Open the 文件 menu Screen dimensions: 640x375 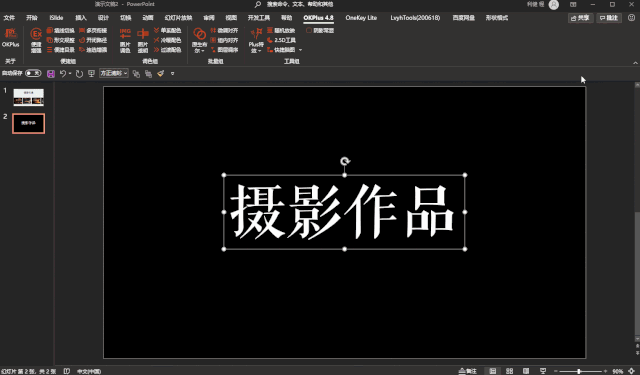9,18
